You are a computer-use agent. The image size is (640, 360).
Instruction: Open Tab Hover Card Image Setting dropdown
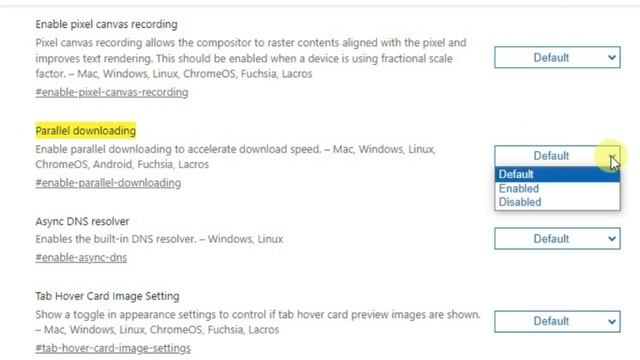(x=557, y=321)
